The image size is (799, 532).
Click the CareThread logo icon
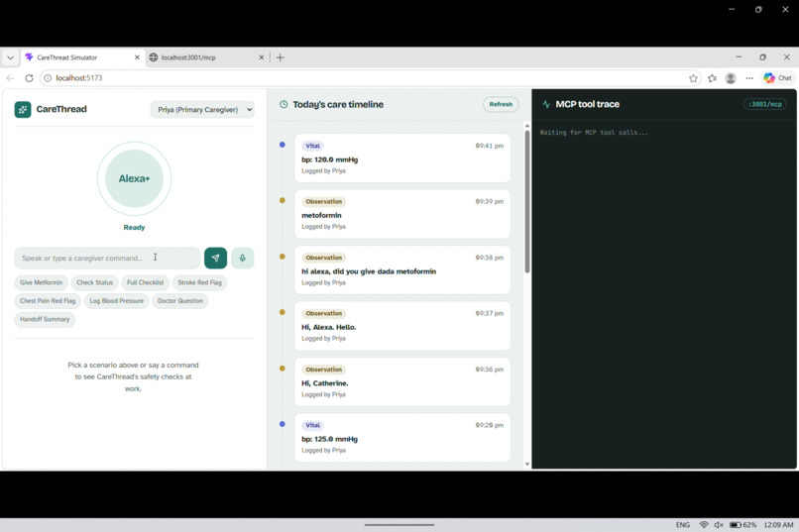pos(23,109)
